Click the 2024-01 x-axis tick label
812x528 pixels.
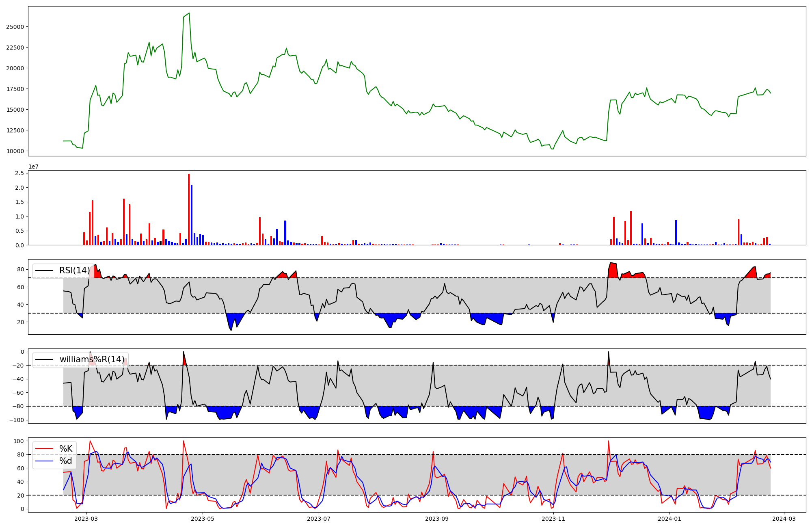click(x=669, y=519)
